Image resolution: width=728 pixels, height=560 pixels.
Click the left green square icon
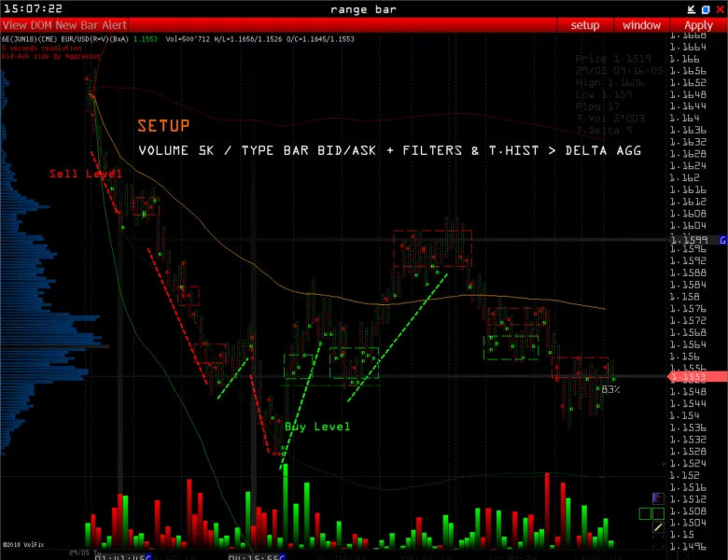point(645,513)
